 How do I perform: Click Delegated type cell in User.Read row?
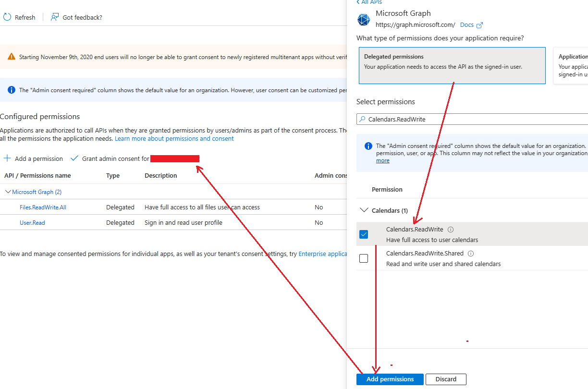[120, 223]
